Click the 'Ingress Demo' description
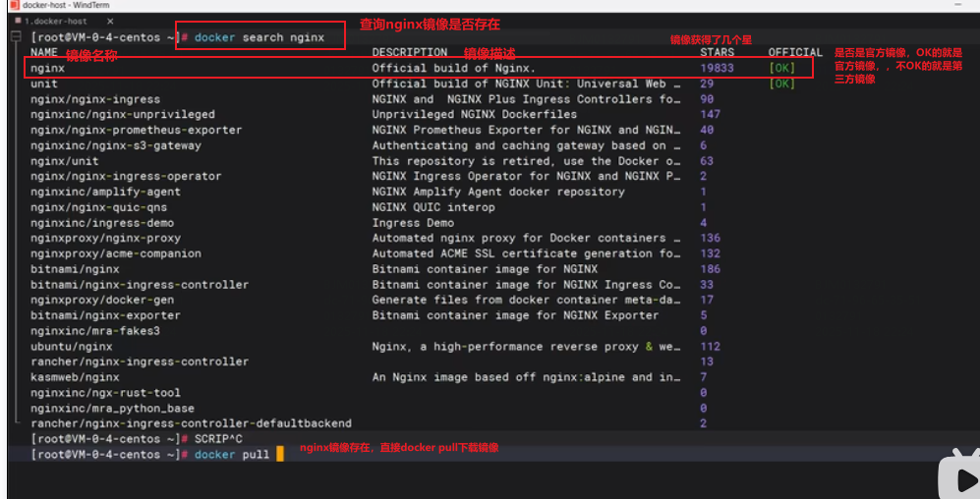The width and height of the screenshot is (980, 499). 413,223
